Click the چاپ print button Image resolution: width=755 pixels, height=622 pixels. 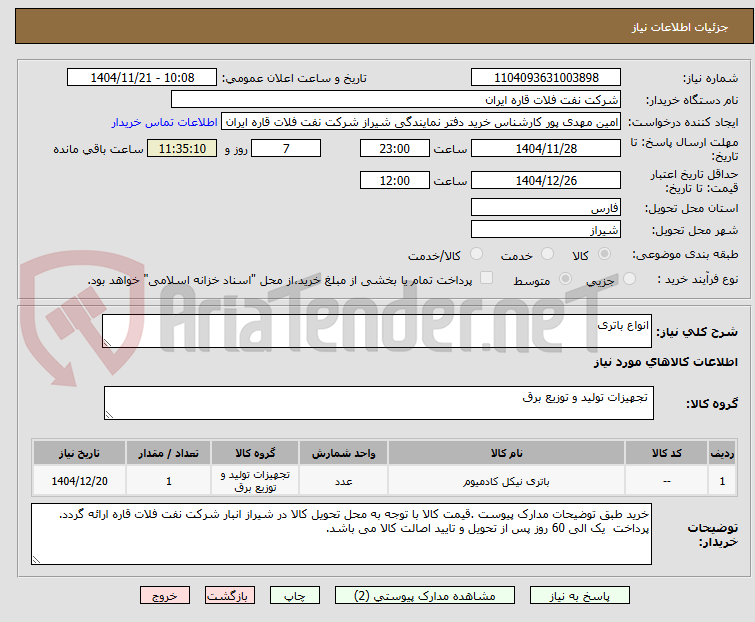(x=295, y=596)
